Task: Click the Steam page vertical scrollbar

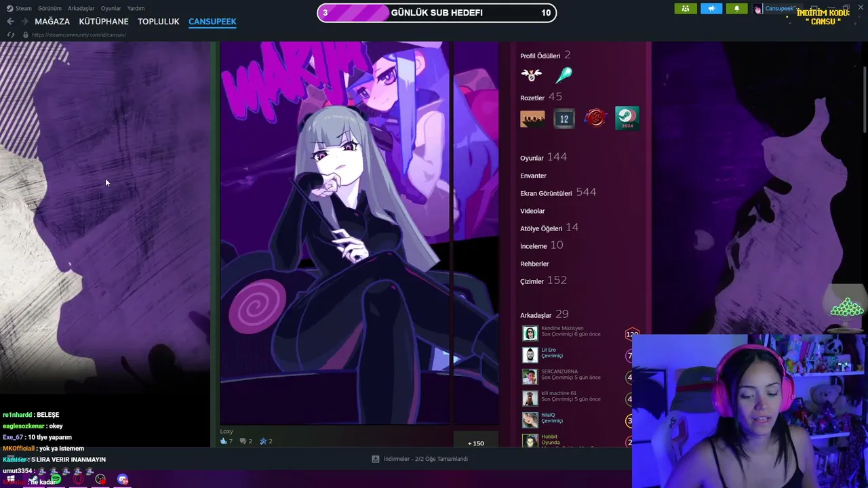Action: pos(865,100)
